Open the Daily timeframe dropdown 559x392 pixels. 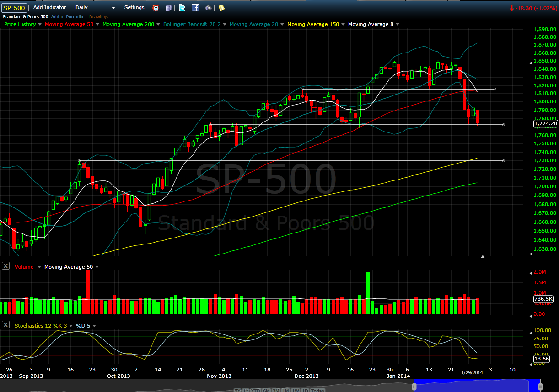(x=96, y=8)
